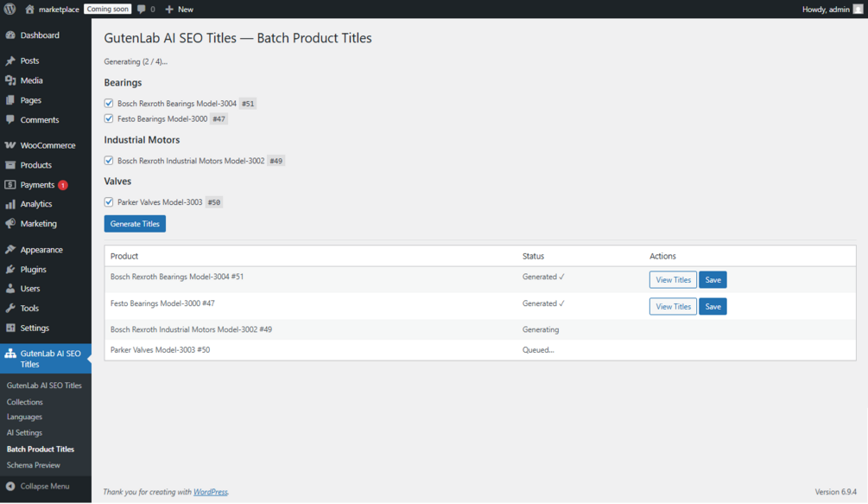
Task: Click the Products archive icon
Action: (10, 165)
